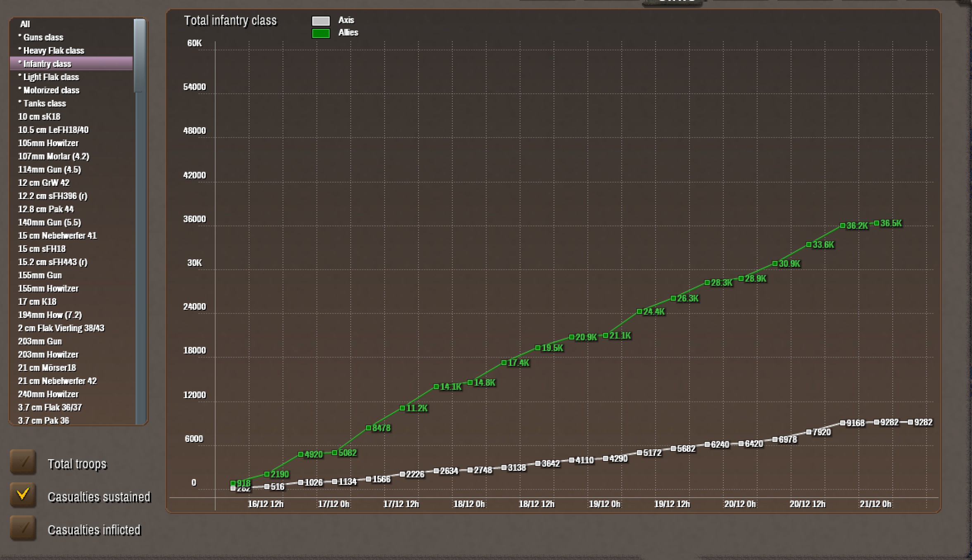This screenshot has height=560, width=972.
Task: Click the unit list scrollbar thumb
Action: (x=140, y=55)
